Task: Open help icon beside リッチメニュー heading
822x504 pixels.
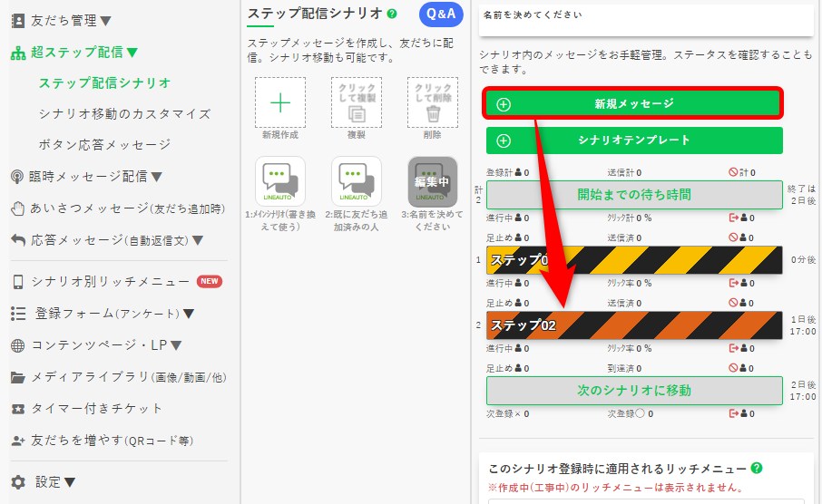Action: pos(756,468)
